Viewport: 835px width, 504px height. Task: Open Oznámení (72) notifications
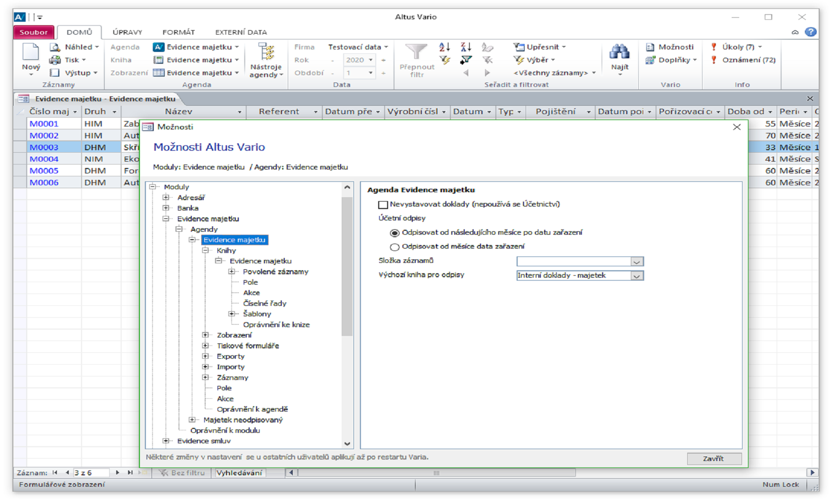point(743,60)
